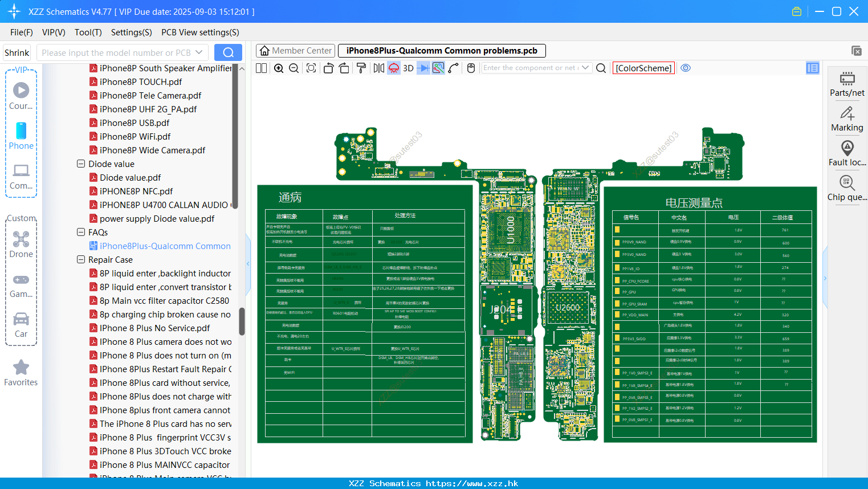Open Favorites in the sidebar
This screenshot has width=868, height=489.
click(21, 373)
